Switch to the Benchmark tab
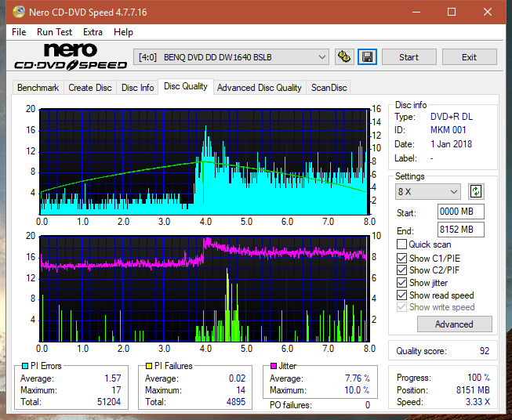Screen dimensions: 512x420 (38, 88)
